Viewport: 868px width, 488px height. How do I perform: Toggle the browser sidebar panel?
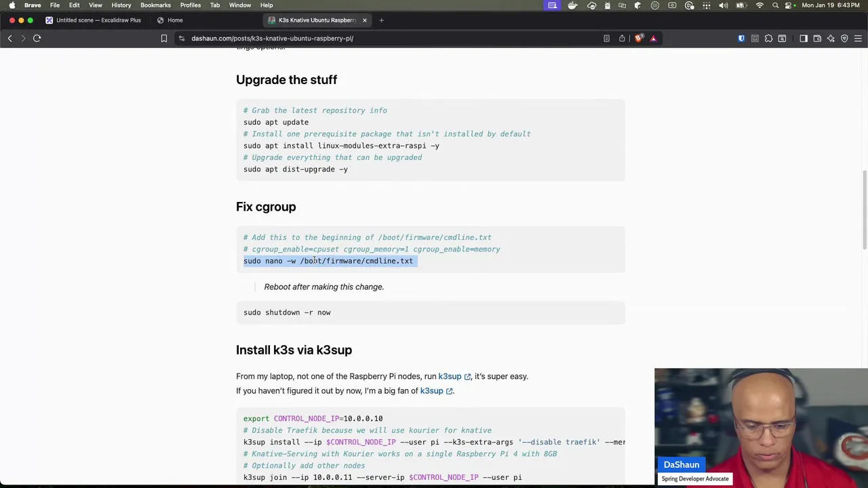pyautogui.click(x=804, y=39)
